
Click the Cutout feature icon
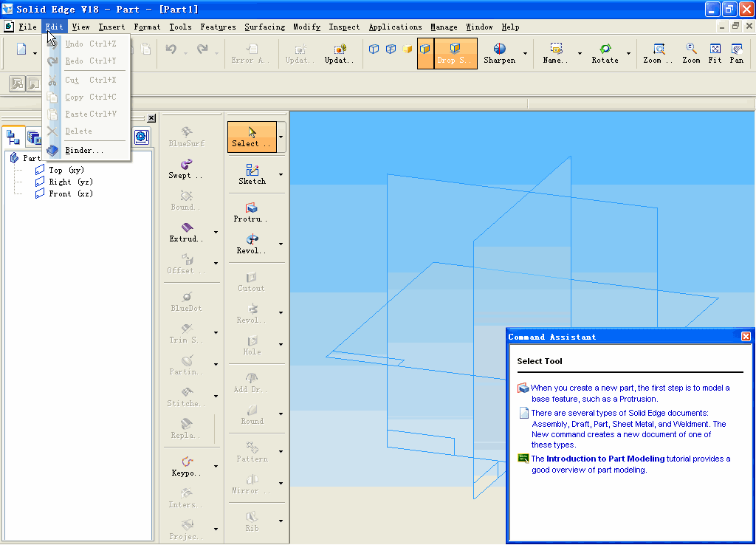(252, 278)
